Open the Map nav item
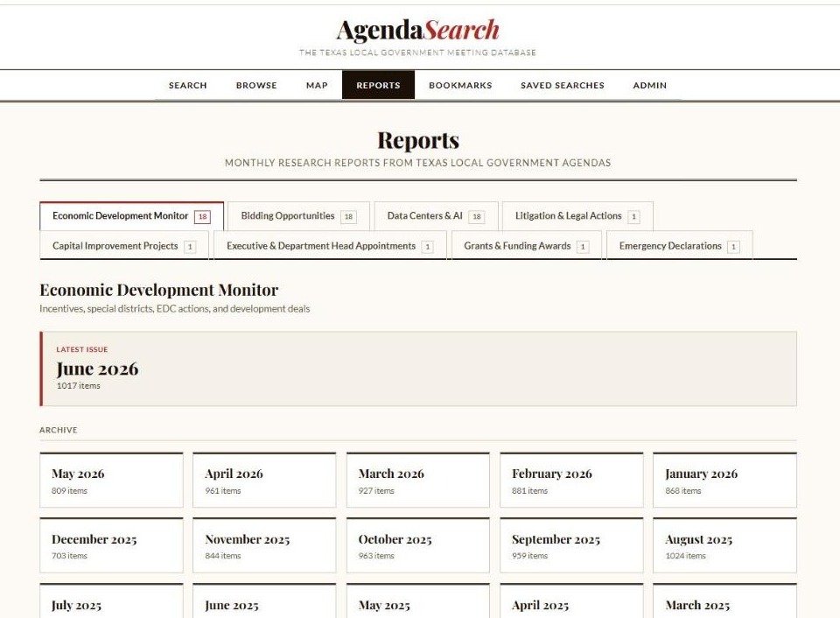This screenshot has width=840, height=618. point(317,85)
